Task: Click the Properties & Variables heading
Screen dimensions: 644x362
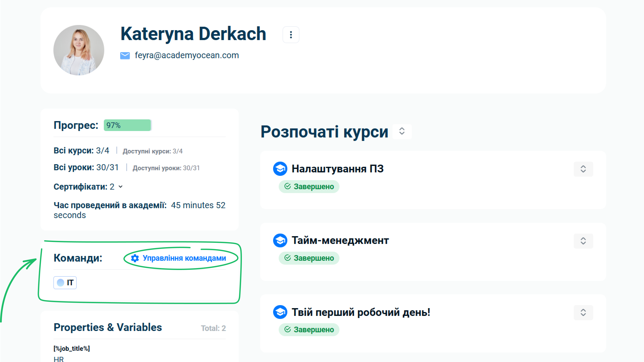Action: pos(108,328)
